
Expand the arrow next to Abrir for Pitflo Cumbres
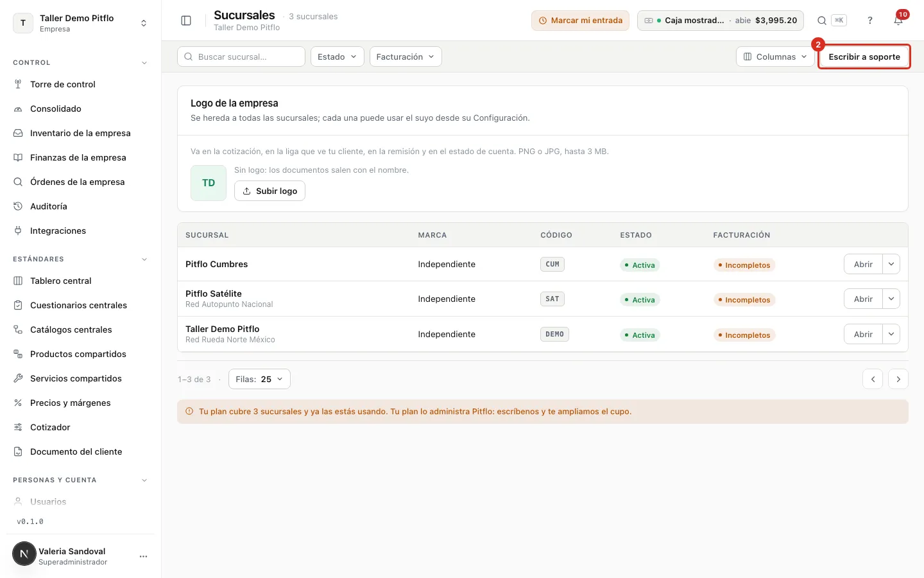(x=891, y=264)
